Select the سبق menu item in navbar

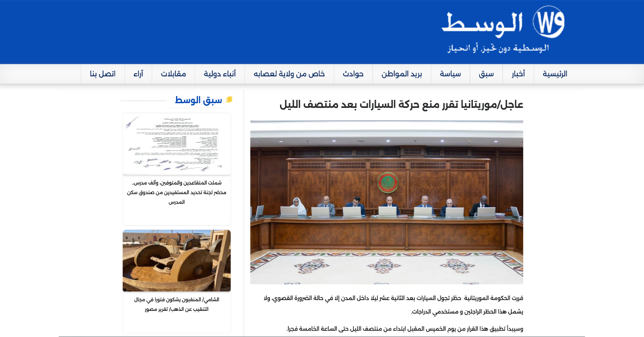click(486, 74)
